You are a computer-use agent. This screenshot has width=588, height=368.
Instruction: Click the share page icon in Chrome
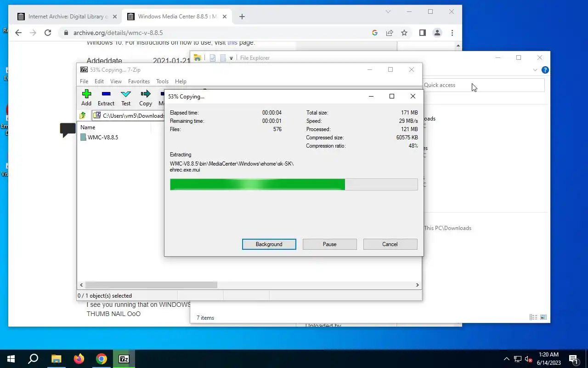390,33
